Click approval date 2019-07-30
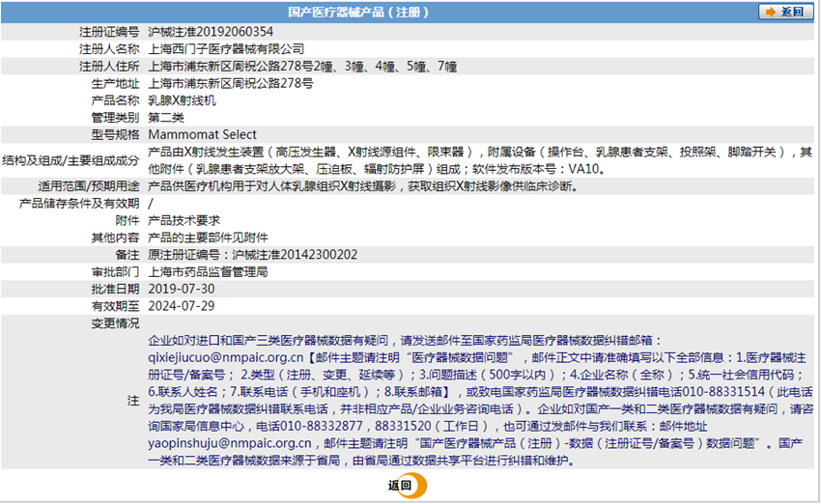The image size is (821, 504). coord(182,289)
